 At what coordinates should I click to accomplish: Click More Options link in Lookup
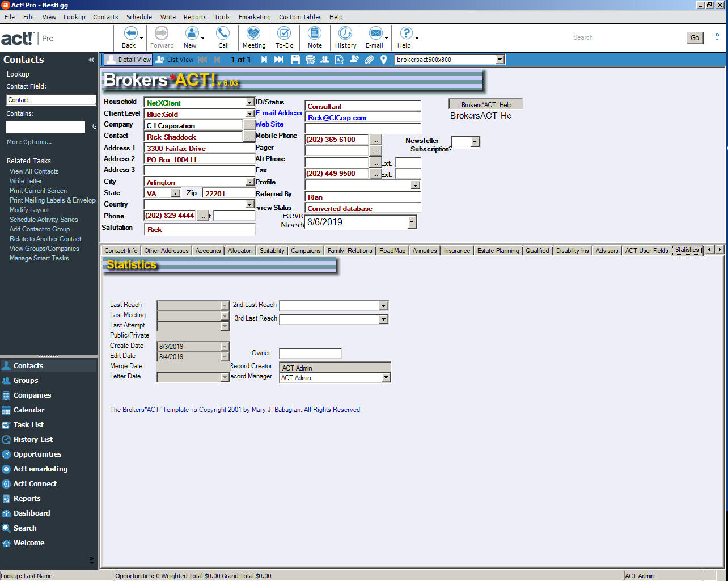click(x=29, y=142)
